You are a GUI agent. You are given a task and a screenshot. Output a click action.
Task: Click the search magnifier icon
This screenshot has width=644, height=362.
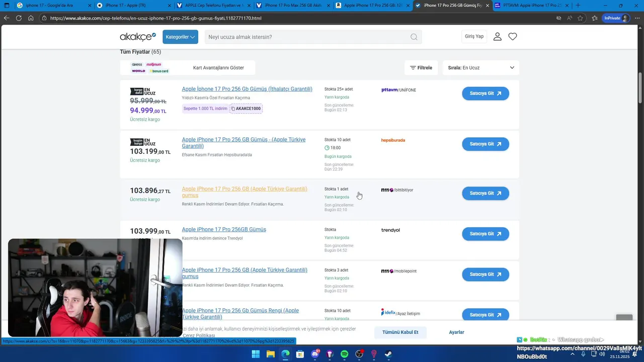(x=414, y=37)
